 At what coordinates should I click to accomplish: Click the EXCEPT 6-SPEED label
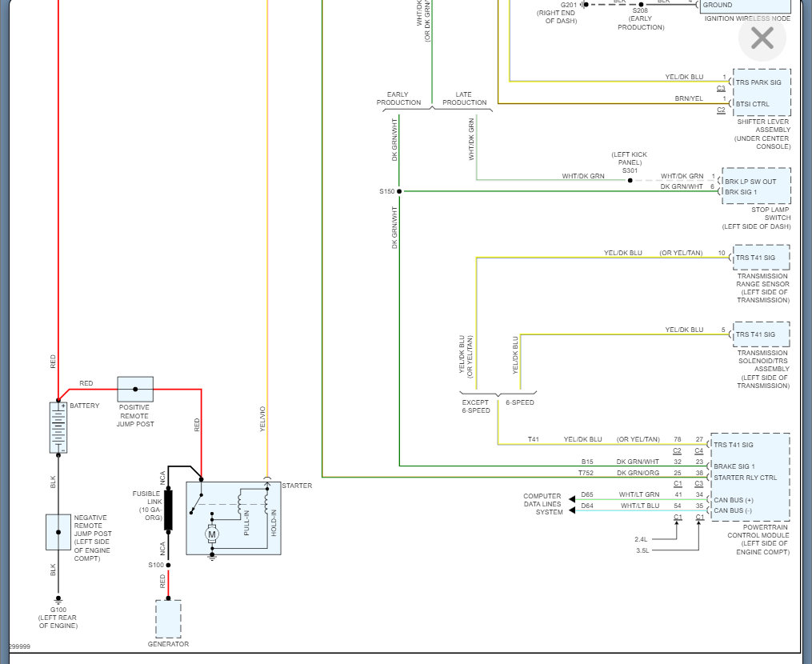point(475,406)
